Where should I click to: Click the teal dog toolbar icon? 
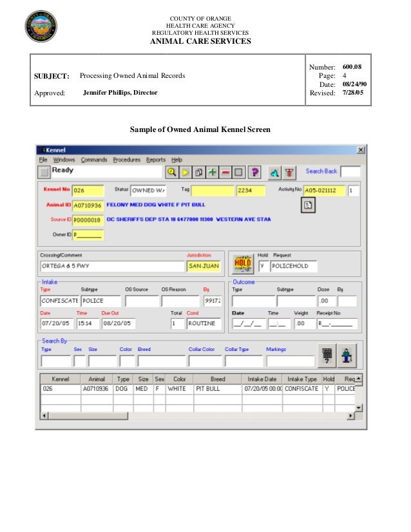click(274, 173)
